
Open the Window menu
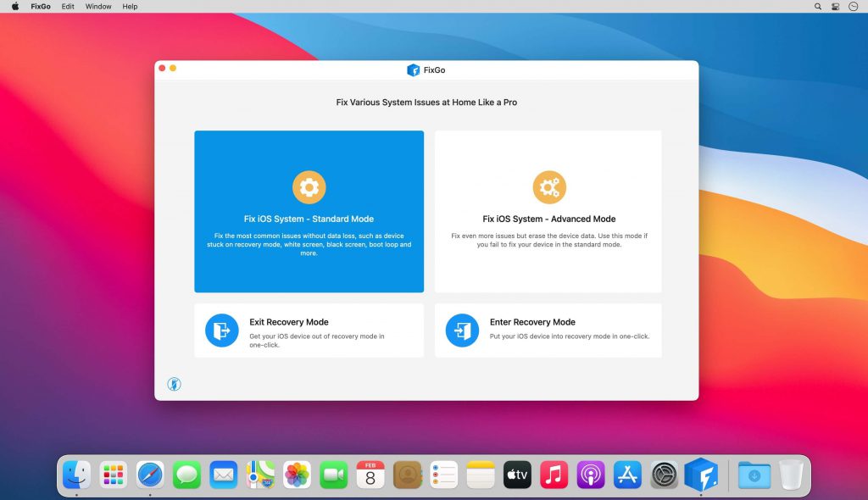coord(97,6)
